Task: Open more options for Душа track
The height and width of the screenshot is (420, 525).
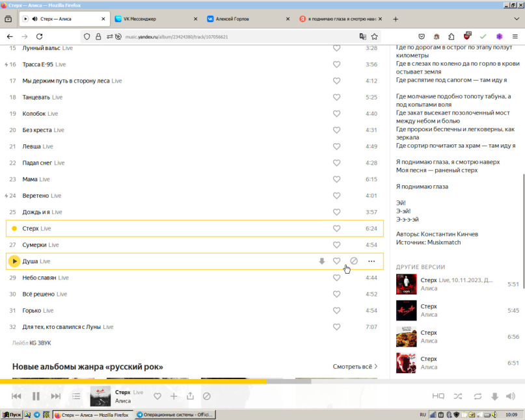Action: click(x=371, y=261)
